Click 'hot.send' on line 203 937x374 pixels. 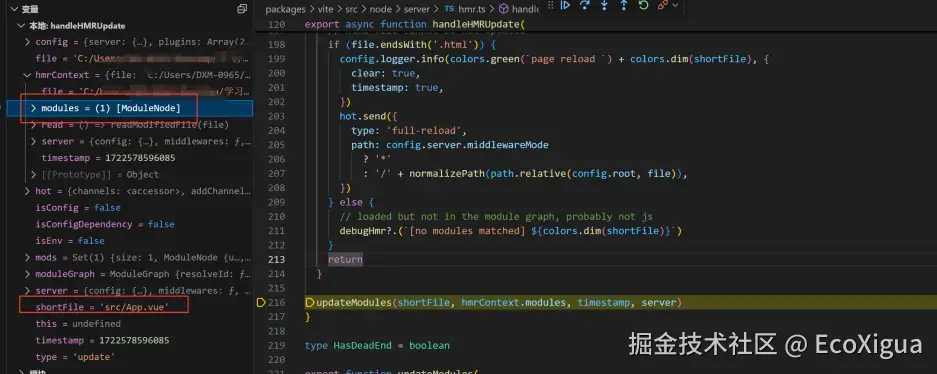pos(363,116)
